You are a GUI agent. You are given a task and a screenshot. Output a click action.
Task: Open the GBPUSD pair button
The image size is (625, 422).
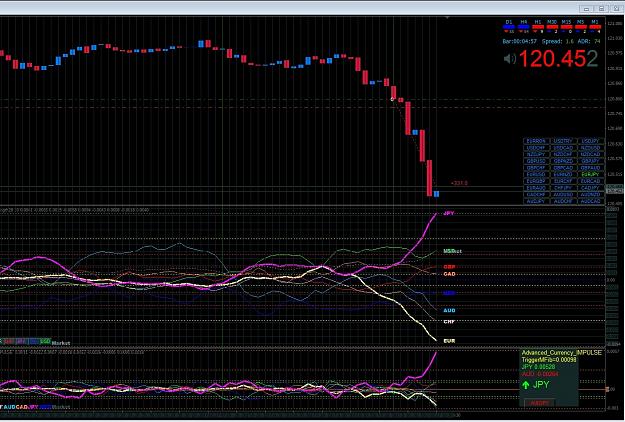point(537,161)
